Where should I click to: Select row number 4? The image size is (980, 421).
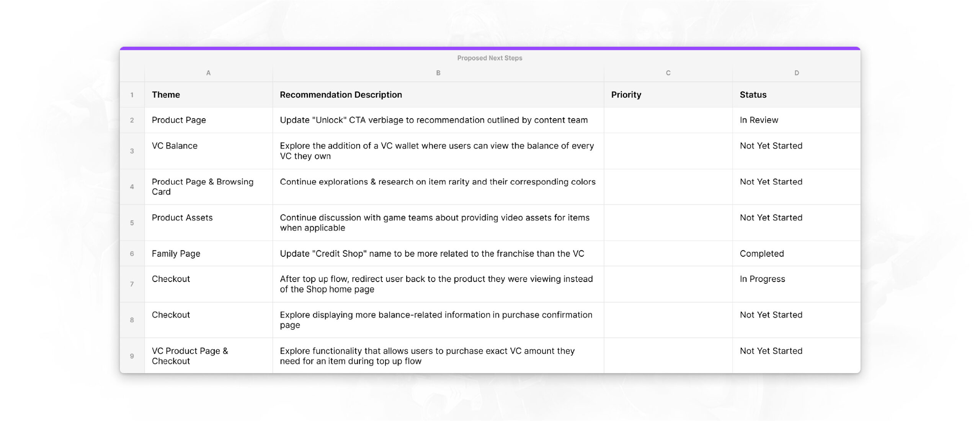[x=132, y=187]
